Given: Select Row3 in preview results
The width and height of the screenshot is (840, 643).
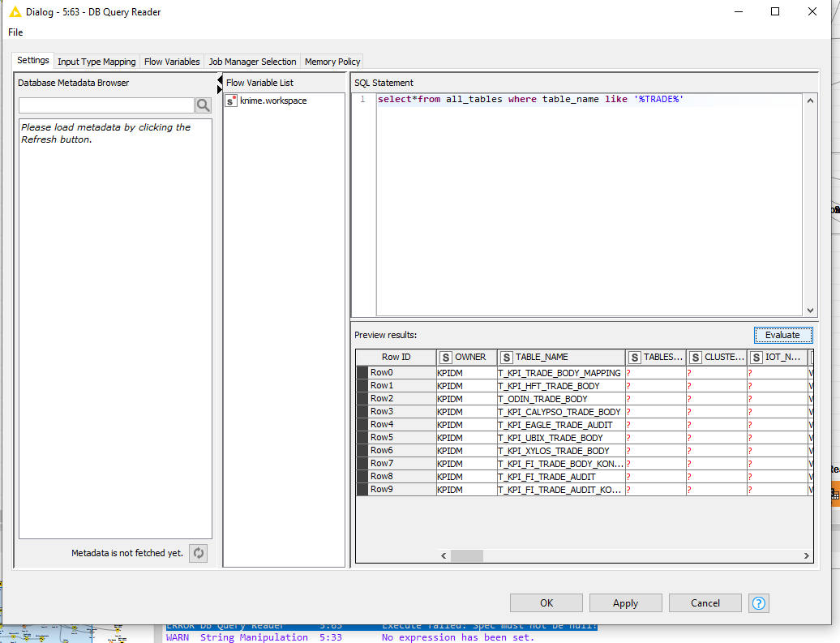Looking at the screenshot, I should click(x=396, y=412).
